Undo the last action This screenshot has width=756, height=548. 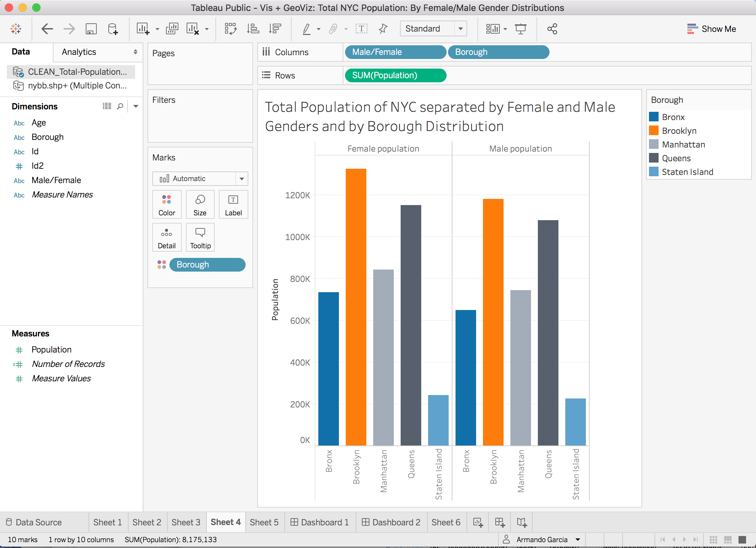point(47,29)
